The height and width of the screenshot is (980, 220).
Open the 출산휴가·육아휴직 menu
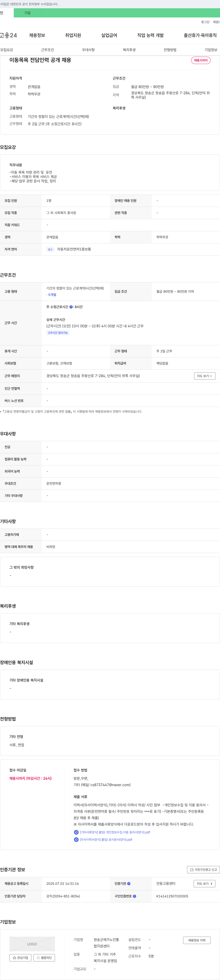point(200,35)
